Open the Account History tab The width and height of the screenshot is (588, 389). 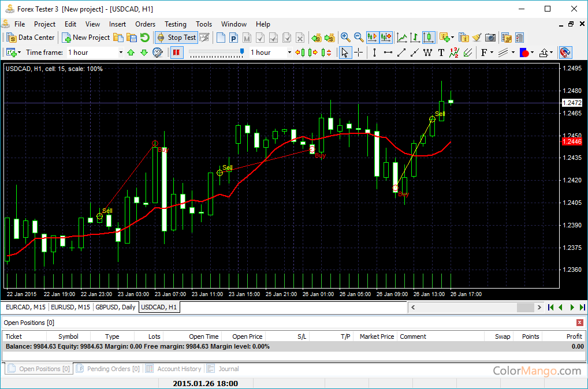coord(174,369)
